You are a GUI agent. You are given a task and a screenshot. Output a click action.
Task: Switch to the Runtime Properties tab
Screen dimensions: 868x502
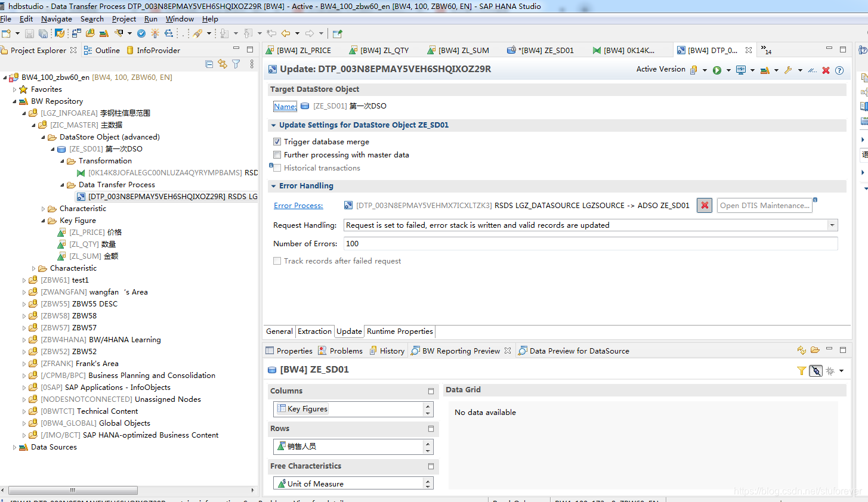pos(400,331)
